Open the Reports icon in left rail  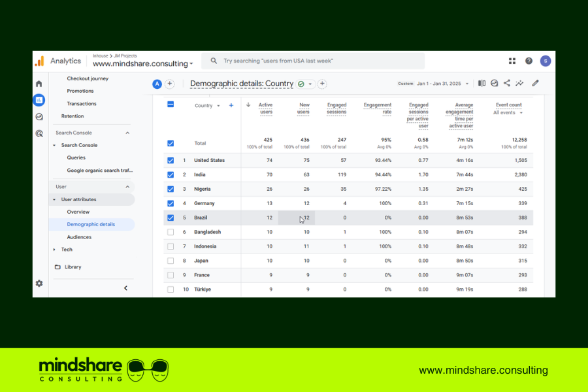click(x=39, y=100)
